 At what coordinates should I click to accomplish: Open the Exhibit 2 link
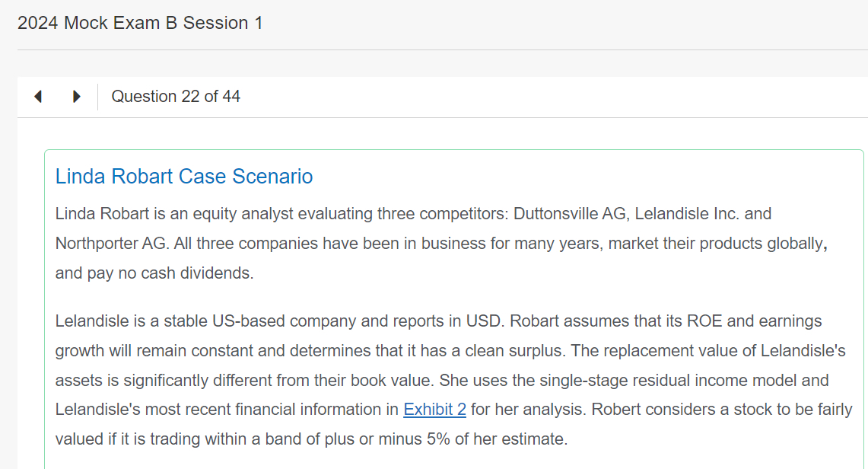point(434,410)
